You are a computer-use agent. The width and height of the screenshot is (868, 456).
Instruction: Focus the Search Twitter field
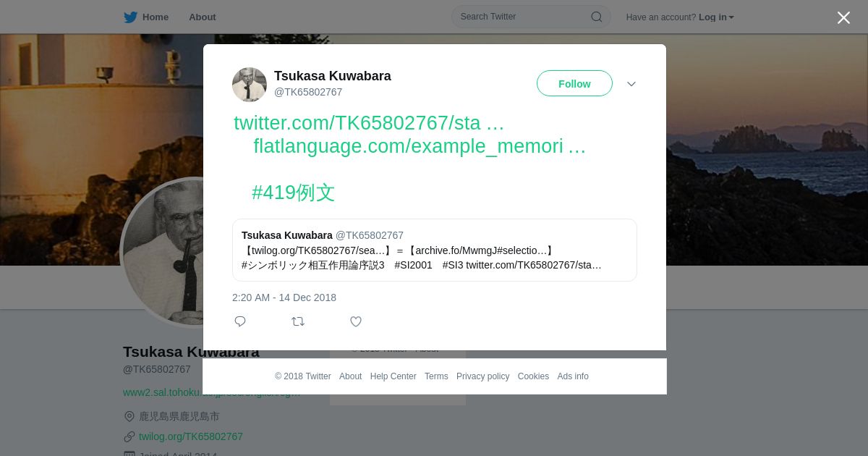point(531,17)
